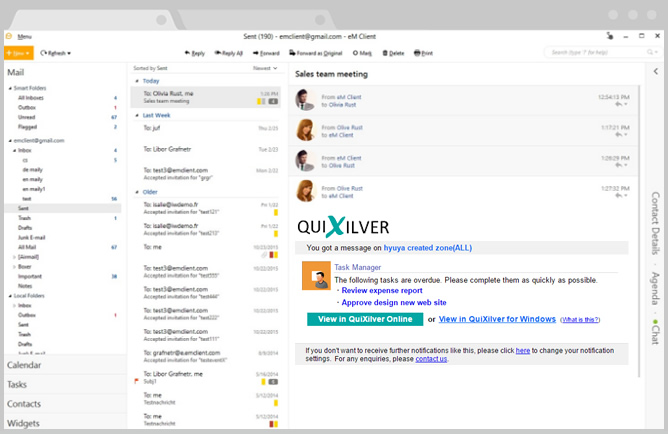The height and width of the screenshot is (434, 668).
Task: Click View in QuiXilver for Windows link
Action: [x=497, y=319]
